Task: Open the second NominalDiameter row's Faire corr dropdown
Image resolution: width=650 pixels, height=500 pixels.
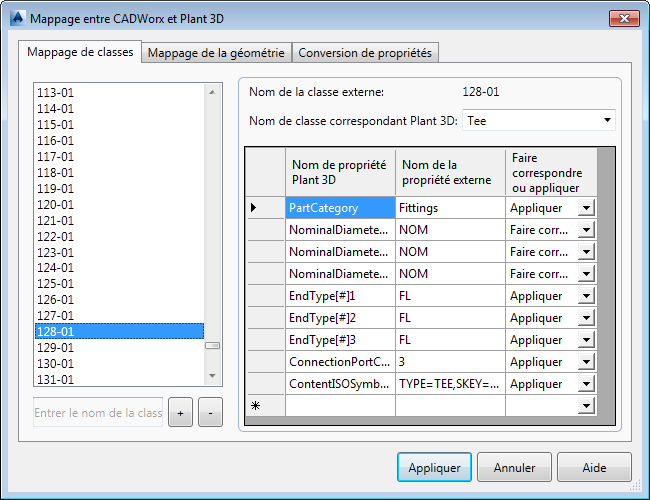Action: [x=586, y=252]
